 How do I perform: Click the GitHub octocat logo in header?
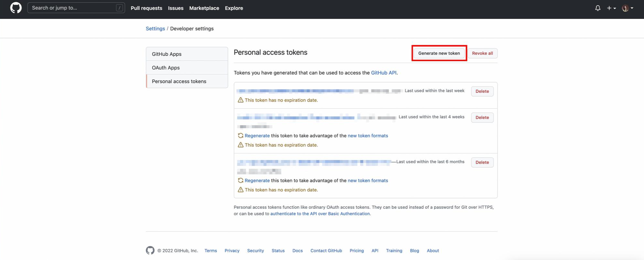click(x=16, y=8)
